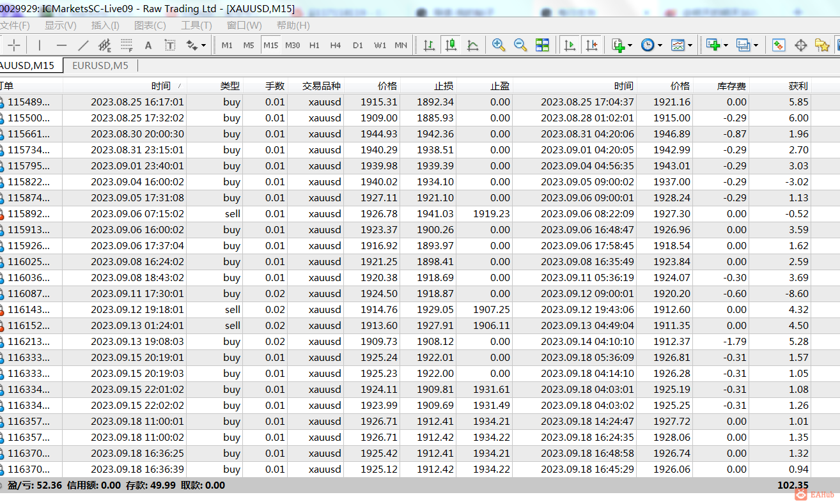Screen dimensions: 840x504
Task: Switch timeframe to W1
Action: click(380, 45)
